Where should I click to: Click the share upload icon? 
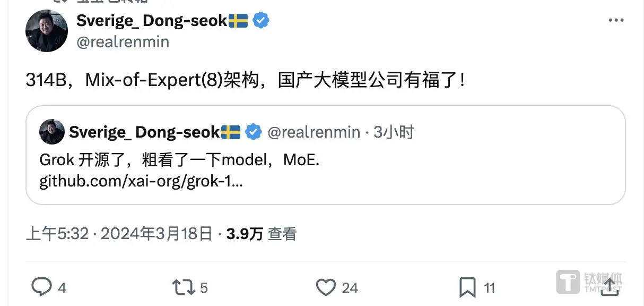click(x=610, y=287)
